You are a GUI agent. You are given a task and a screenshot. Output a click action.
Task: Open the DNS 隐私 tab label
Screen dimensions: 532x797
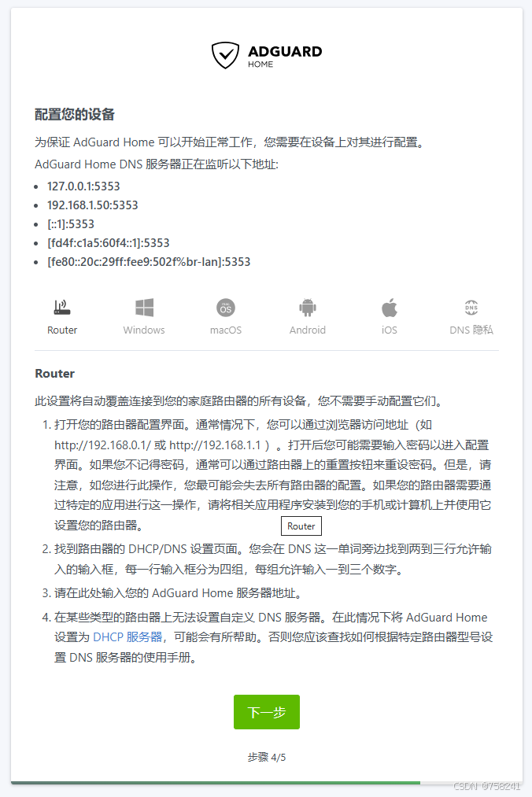[471, 330]
